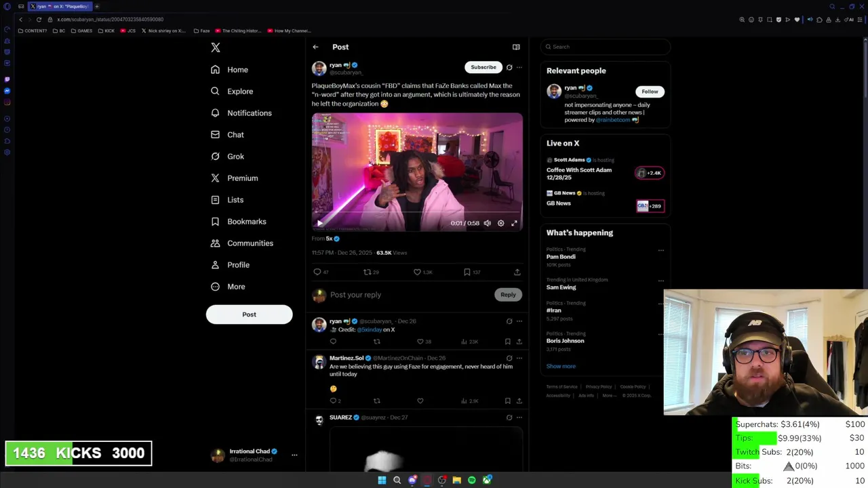Screen dimensions: 868x488
Task: Open Profile in the sidebar
Action: pos(230,265)
